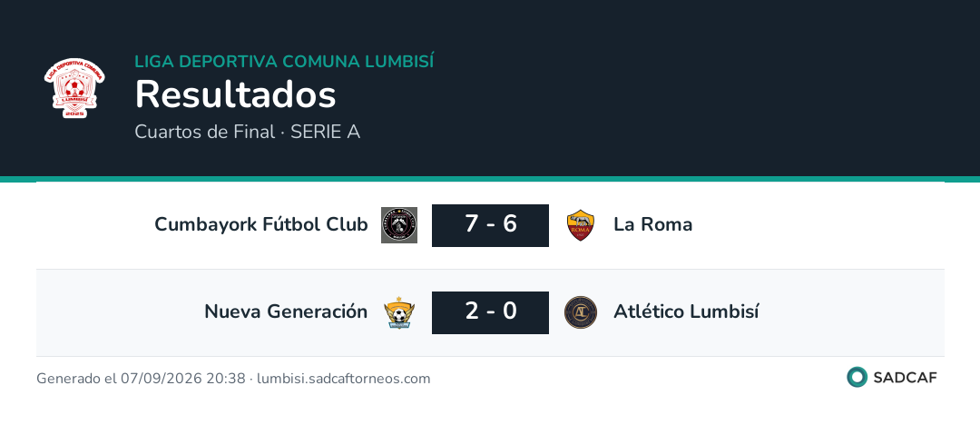Screen dimensions: 980x425
Task: Select the 2 - 0 score box
Action: (x=491, y=312)
